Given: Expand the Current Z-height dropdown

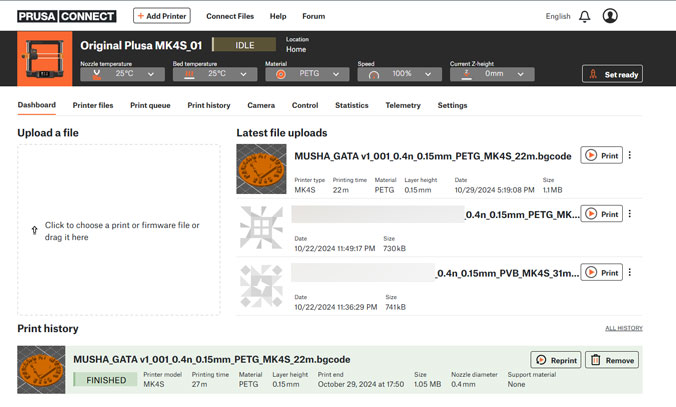Looking at the screenshot, I should 492,74.
